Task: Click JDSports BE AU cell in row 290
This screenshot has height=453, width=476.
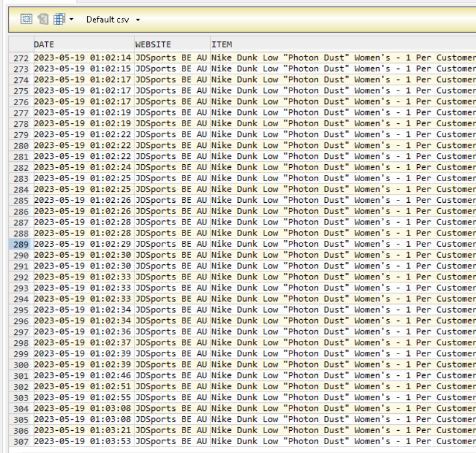Action: (x=172, y=255)
